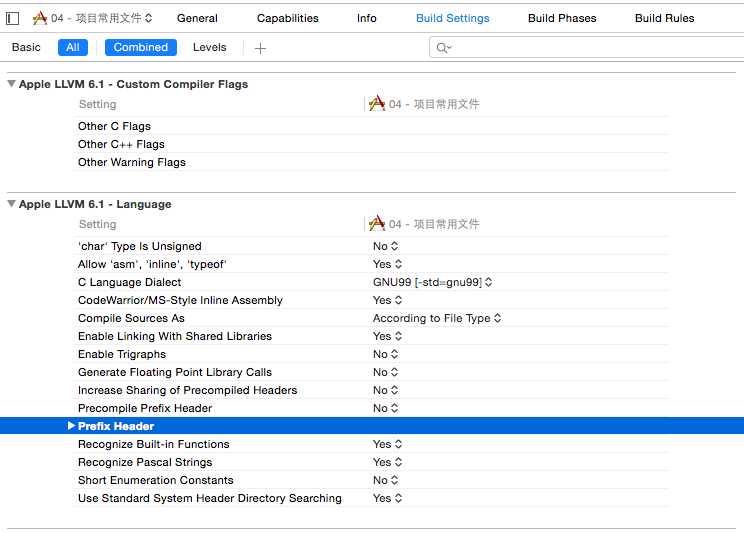744x533 pixels.
Task: Change Allow 'asm', 'inline', 'typeof' value
Action: (387, 264)
